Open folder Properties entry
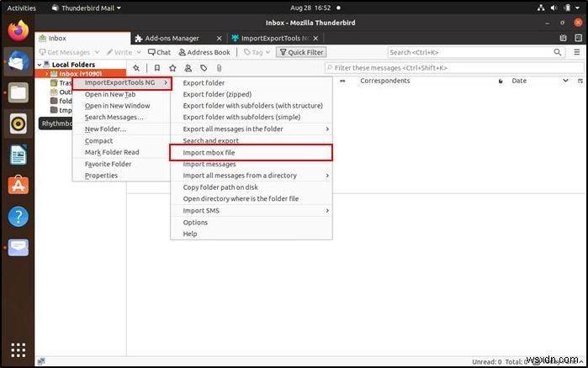588x368 pixels. 122,176
